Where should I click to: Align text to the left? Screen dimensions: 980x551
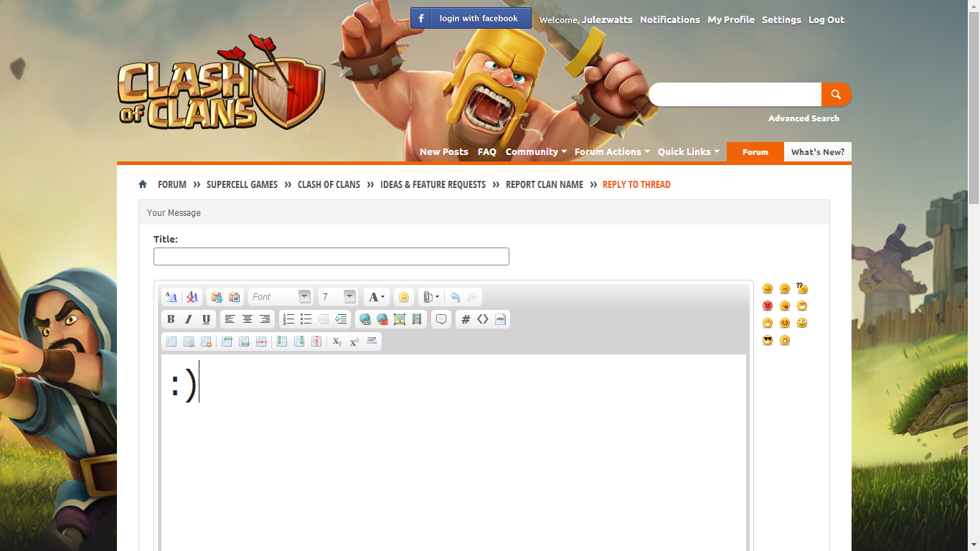(230, 319)
